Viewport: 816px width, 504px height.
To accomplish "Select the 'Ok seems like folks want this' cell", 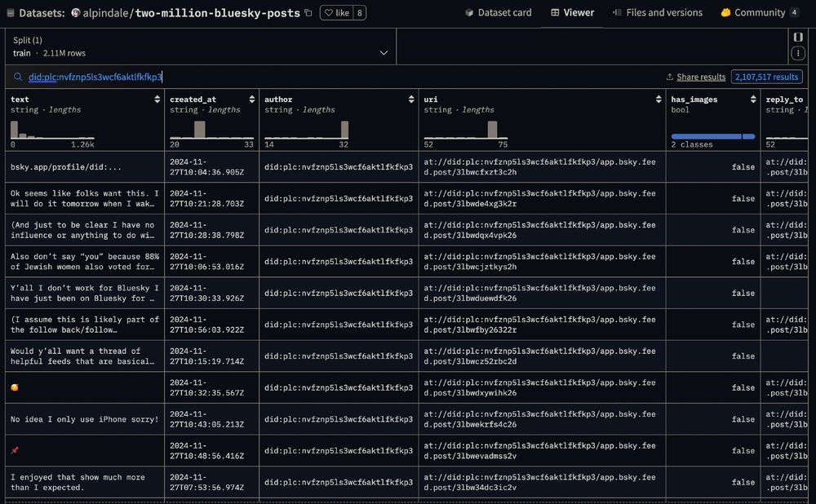I will click(x=85, y=199).
